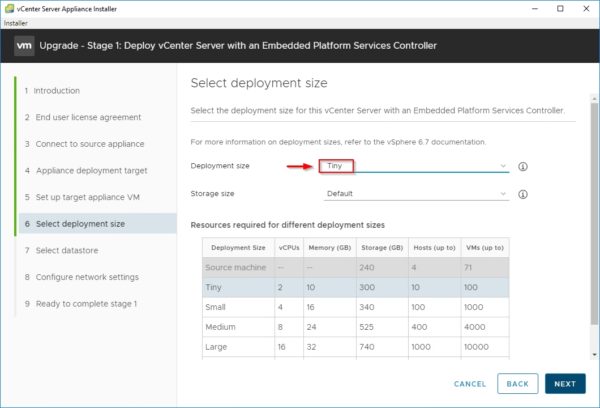600x408 pixels.
Task: Select step 6 Select deployment size
Action: click(98, 224)
